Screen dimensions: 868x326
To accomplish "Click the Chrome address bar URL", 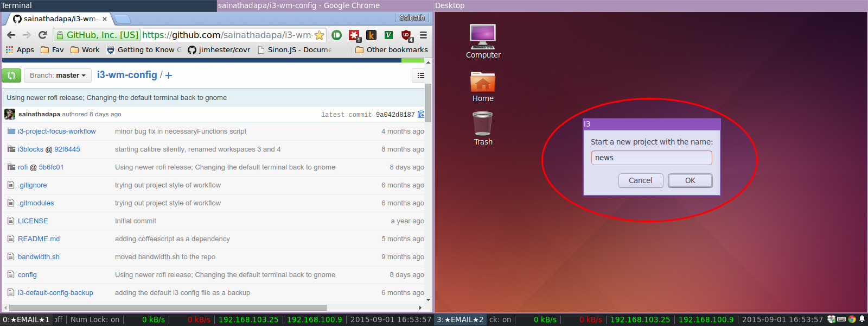I will click(227, 35).
